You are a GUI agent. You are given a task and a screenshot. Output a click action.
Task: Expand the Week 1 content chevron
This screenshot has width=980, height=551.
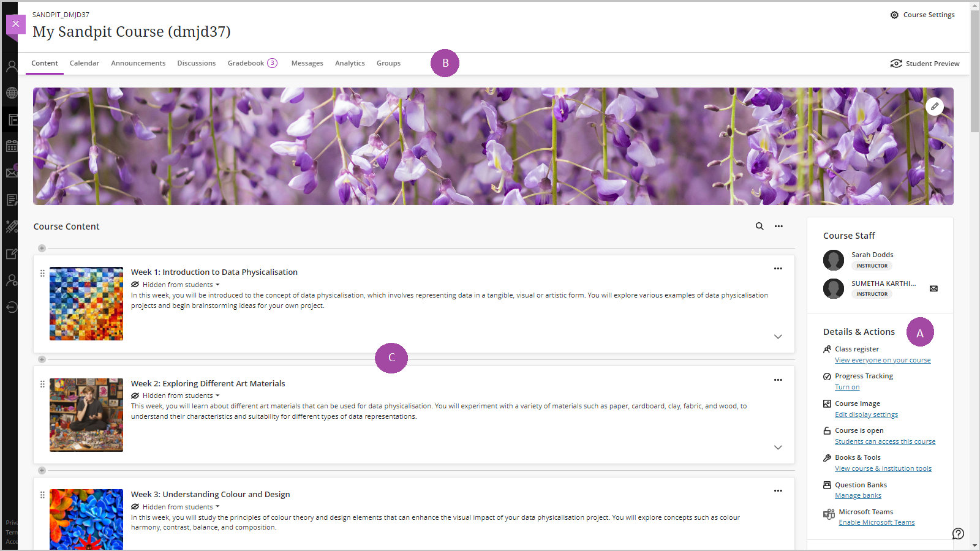pos(778,336)
